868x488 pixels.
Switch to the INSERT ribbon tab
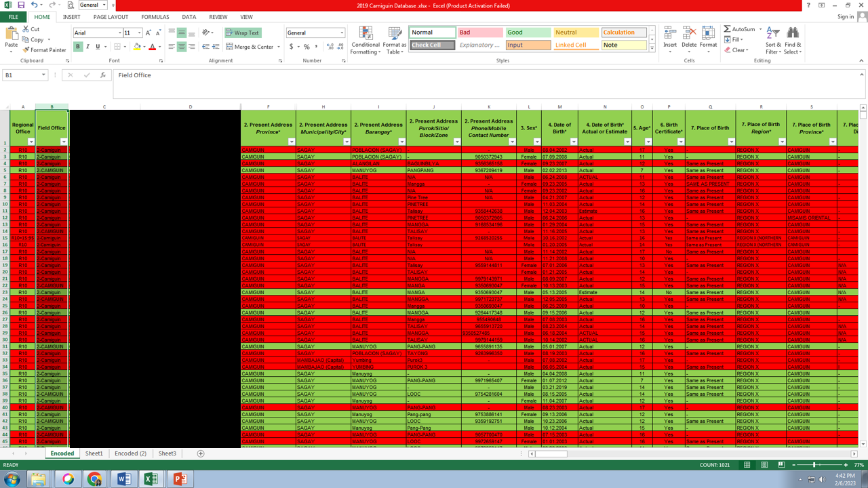(71, 17)
